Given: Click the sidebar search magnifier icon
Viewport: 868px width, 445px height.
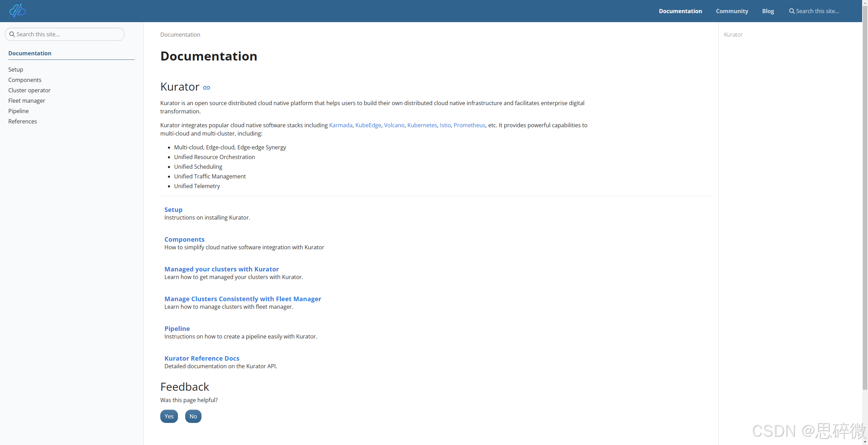Looking at the screenshot, I should (12, 34).
